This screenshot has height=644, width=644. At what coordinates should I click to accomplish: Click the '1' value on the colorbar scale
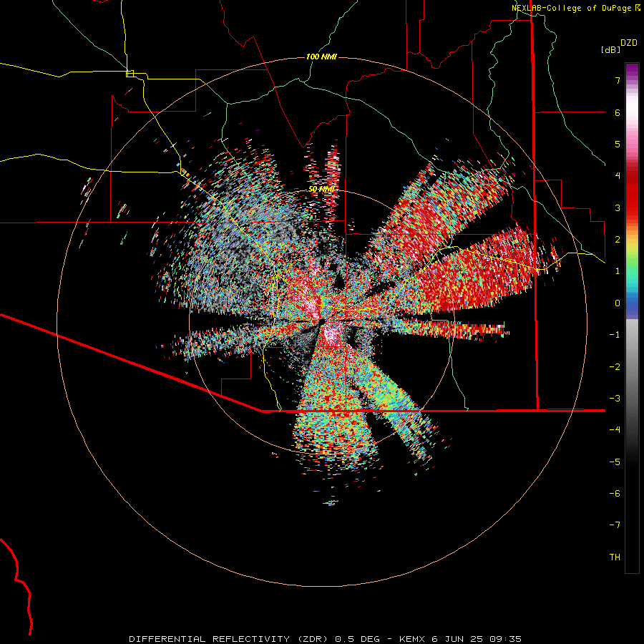point(618,271)
